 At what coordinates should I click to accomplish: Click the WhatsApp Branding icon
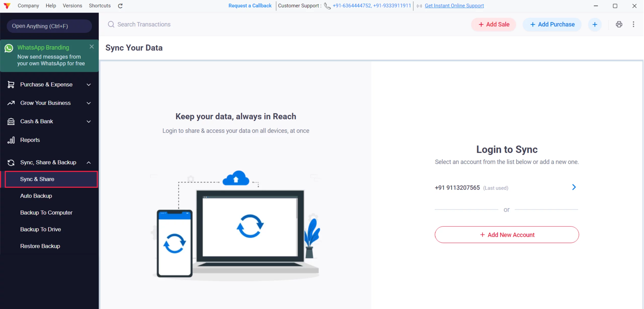coord(9,48)
